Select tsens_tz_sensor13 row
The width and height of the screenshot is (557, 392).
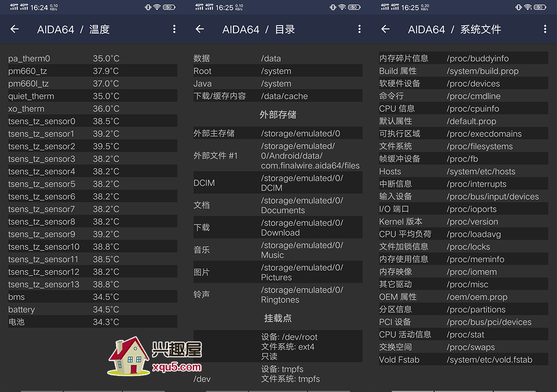point(93,284)
